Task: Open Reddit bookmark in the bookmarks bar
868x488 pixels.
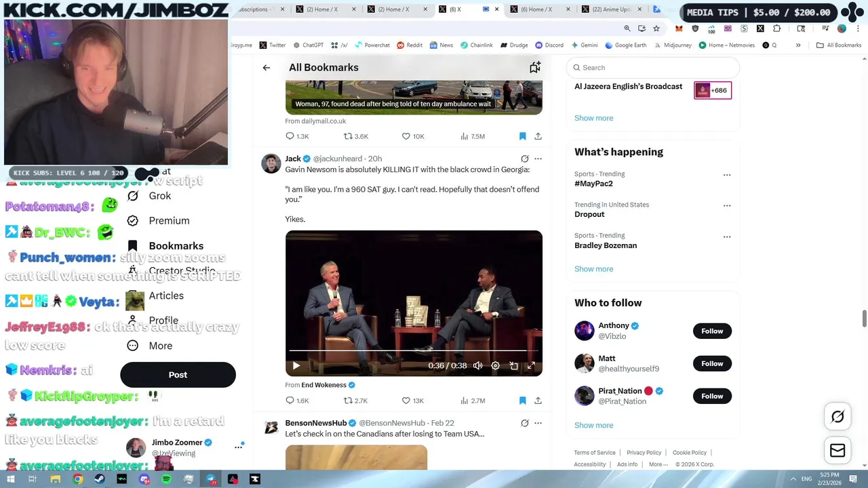Action: (410, 45)
